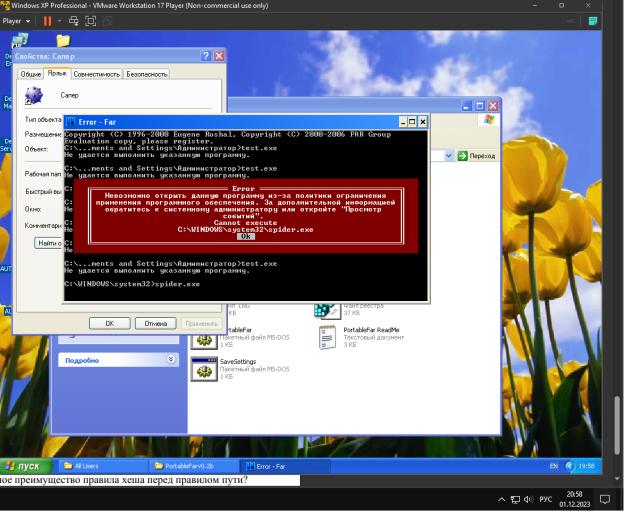Screen dimensions: 624x511
Task: Click the help question-mark button in Сапер properties
Action: [205, 56]
